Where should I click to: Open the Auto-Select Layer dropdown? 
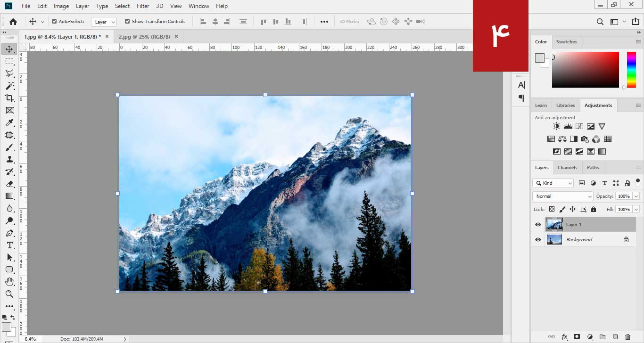104,22
